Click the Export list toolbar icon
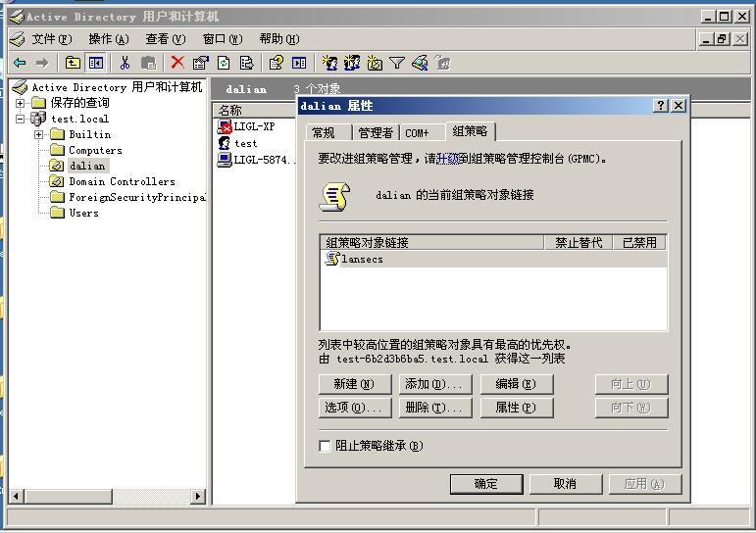 246,63
